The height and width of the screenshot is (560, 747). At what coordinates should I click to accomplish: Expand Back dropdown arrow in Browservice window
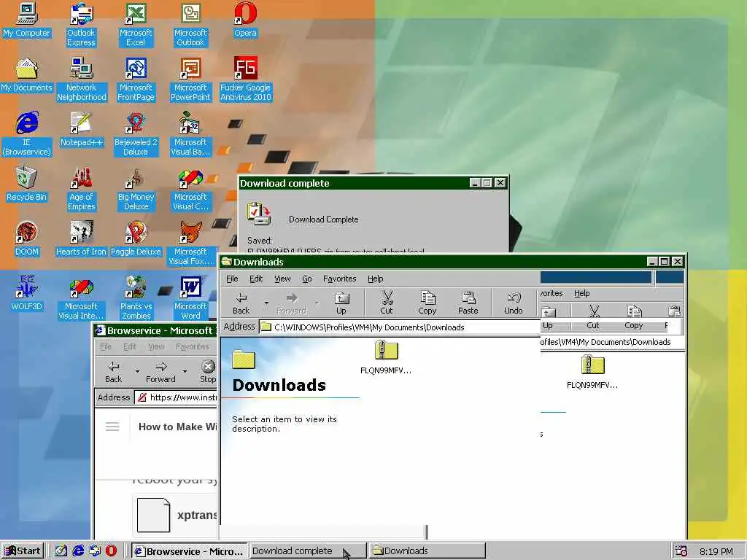pos(137,371)
